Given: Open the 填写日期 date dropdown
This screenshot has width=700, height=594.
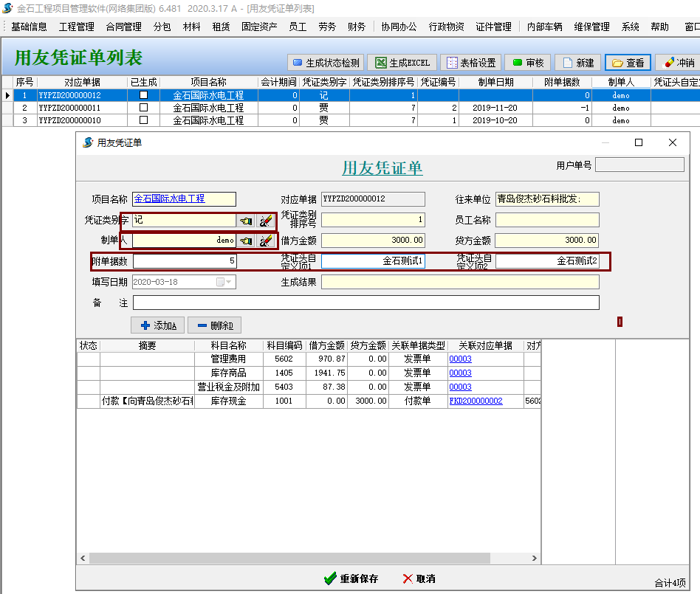Looking at the screenshot, I should coord(224,282).
